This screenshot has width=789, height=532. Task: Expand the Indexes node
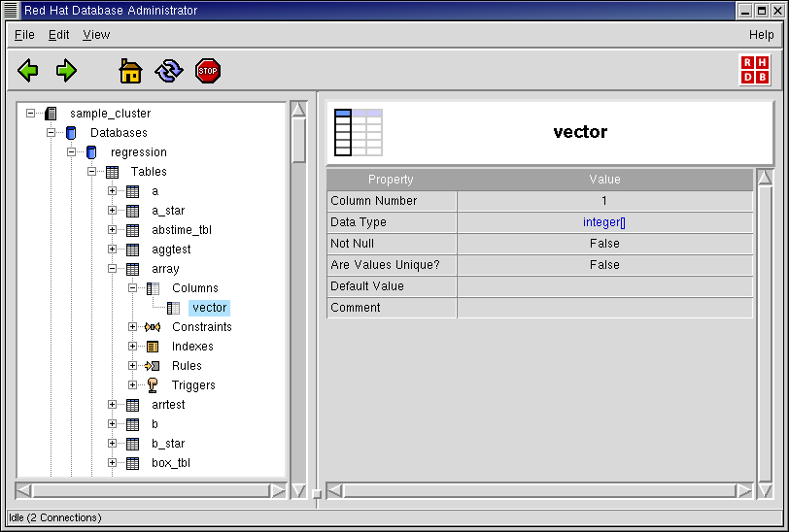[x=132, y=346]
